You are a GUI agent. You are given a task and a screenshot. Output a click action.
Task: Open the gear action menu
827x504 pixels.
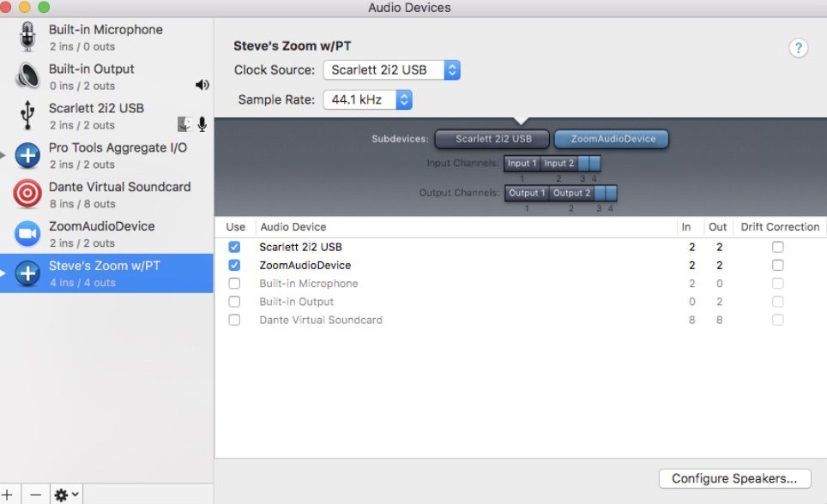click(66, 495)
